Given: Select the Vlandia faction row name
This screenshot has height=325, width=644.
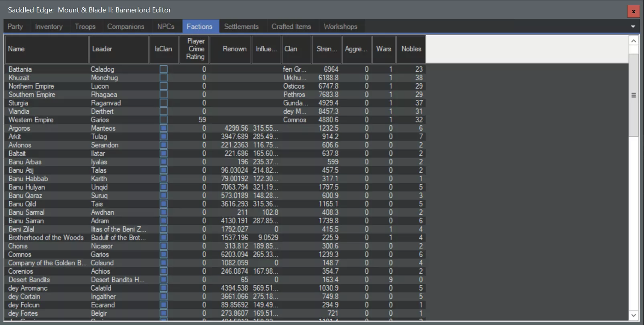Looking at the screenshot, I should pyautogui.click(x=19, y=111).
